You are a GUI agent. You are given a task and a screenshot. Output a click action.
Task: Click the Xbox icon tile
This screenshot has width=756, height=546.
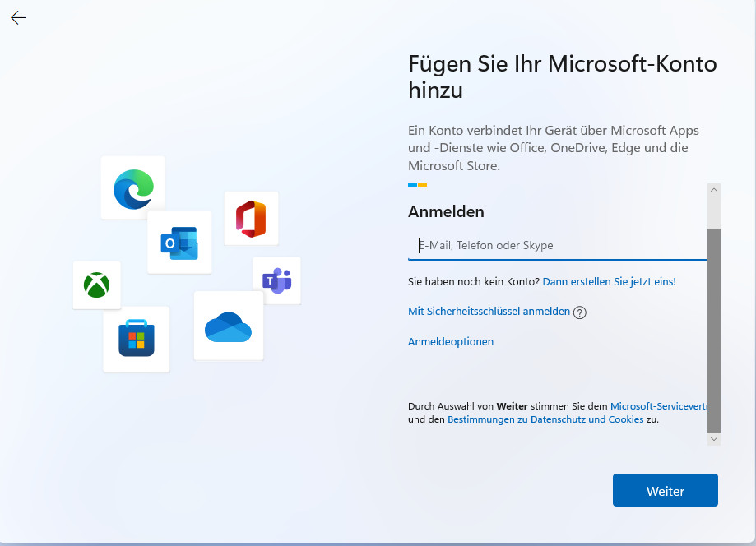click(x=97, y=285)
